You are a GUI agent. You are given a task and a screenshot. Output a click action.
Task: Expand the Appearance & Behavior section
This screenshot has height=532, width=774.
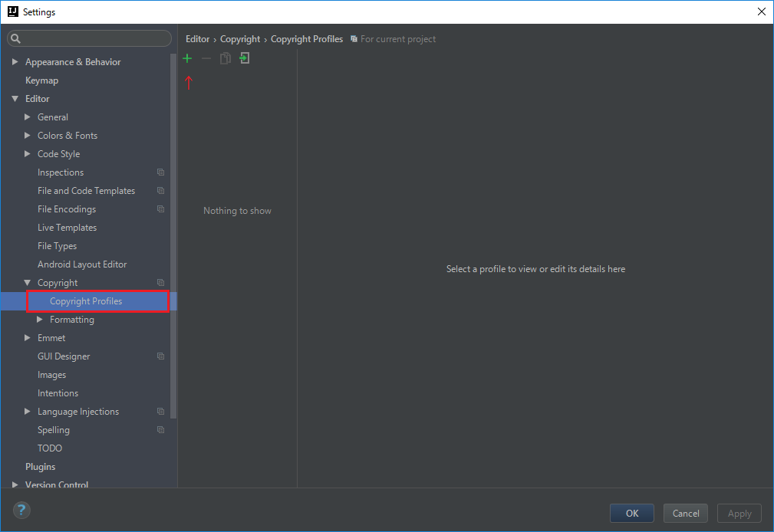coord(15,61)
